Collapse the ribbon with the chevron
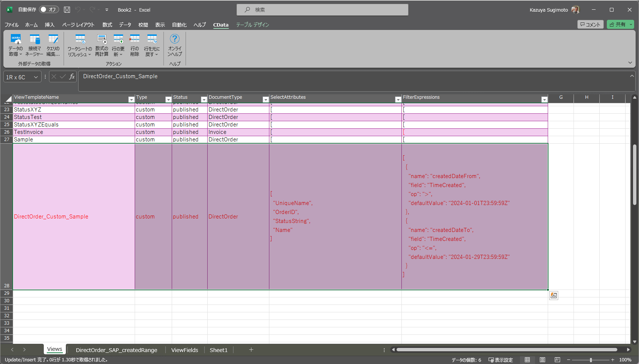639x364 pixels. pos(630,62)
